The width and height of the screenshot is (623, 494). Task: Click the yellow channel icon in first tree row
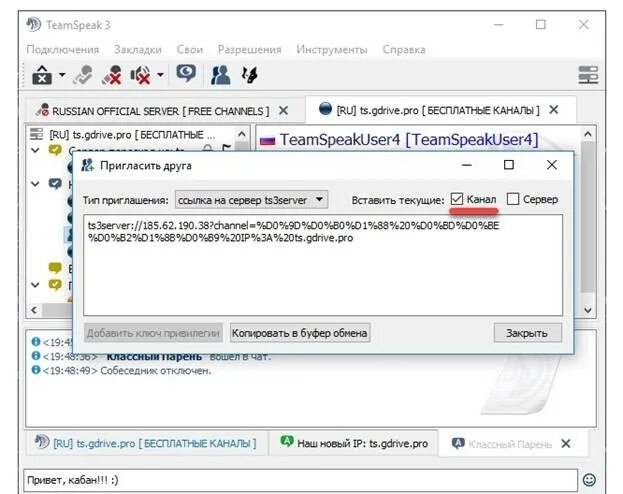point(55,150)
